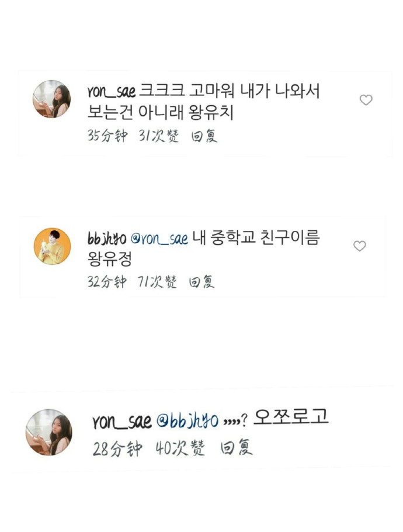Screen dimensions: 403x532
Task: Open the @ron_sae mention in bbjhyo's comment
Action: 159,239
